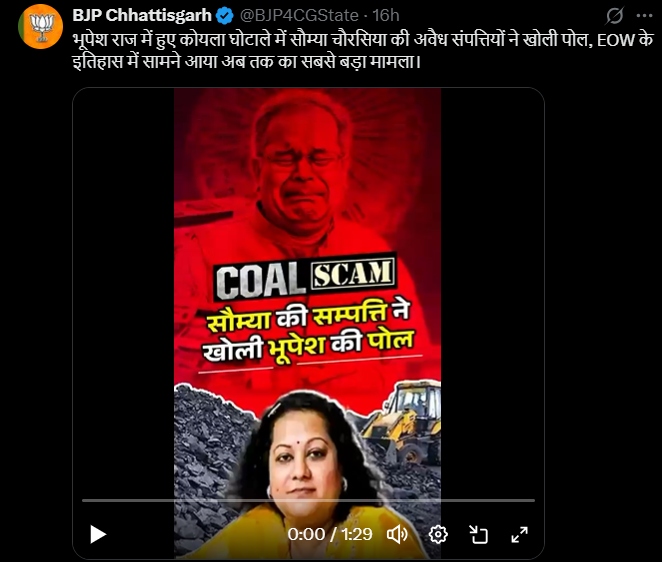The height and width of the screenshot is (562, 662).
Task: Click the blue verified badge
Action: 225,16
